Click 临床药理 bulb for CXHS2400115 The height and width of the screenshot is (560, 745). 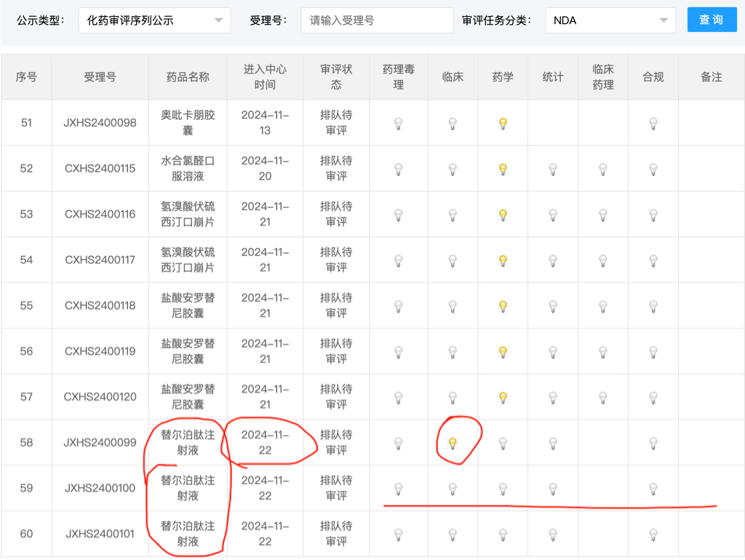(603, 169)
